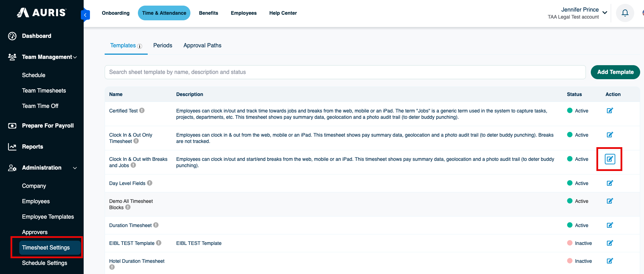Click edit icon for Clock In & Out Only Timesheet
This screenshot has width=644, height=274.
(610, 135)
